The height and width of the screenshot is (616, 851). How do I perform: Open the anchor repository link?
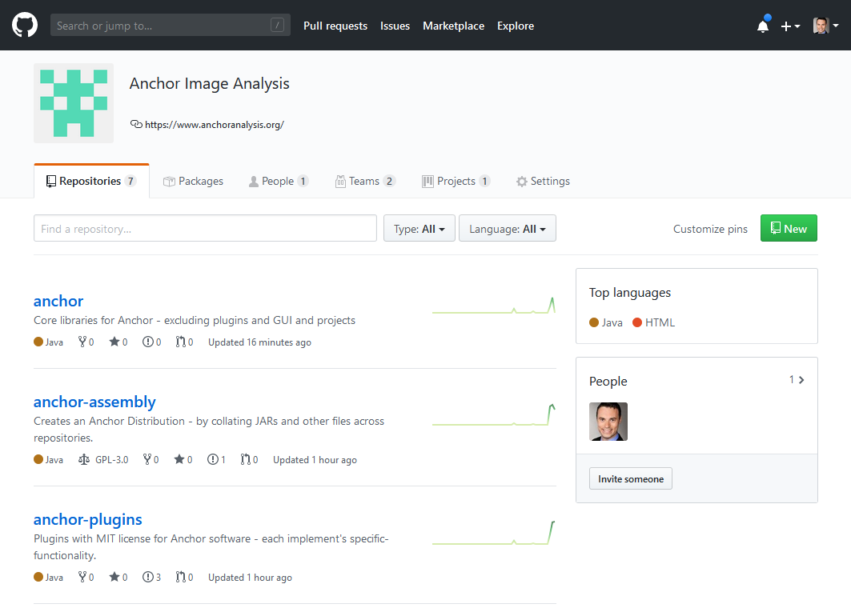[x=58, y=301]
